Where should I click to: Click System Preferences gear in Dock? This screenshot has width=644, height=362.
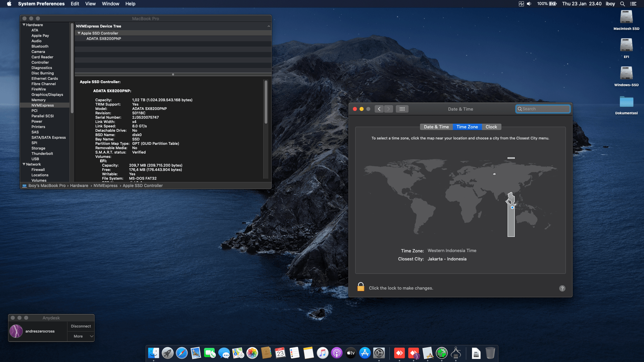point(379,353)
